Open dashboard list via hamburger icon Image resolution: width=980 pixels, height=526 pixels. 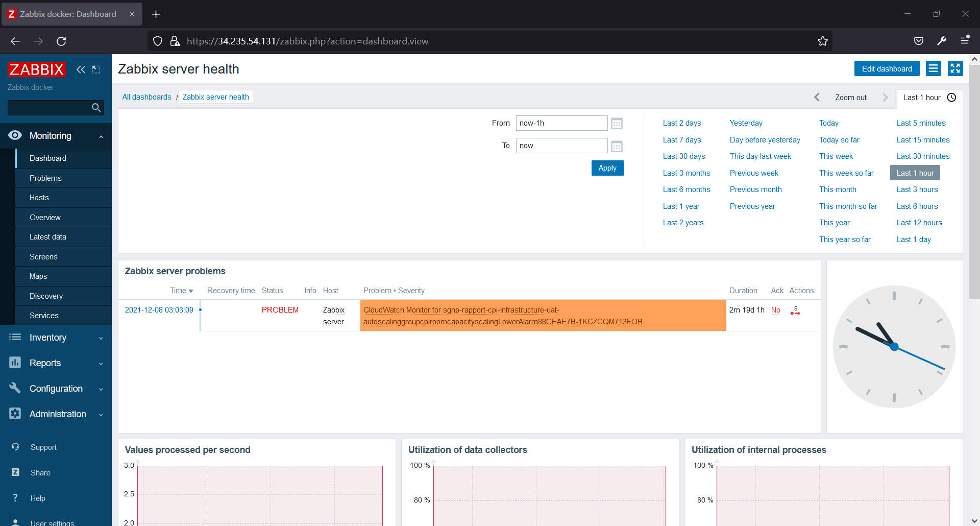(x=933, y=68)
